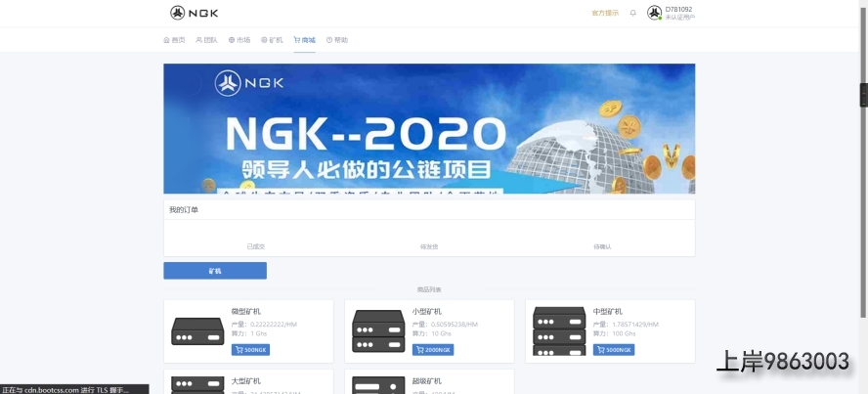Open the 官方提示 official notice link
The height and width of the screenshot is (394, 868).
click(x=605, y=13)
